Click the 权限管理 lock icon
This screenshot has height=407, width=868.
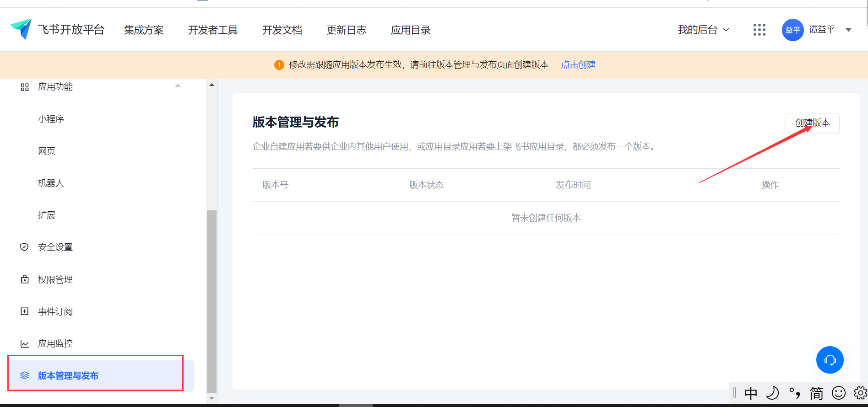pos(25,279)
